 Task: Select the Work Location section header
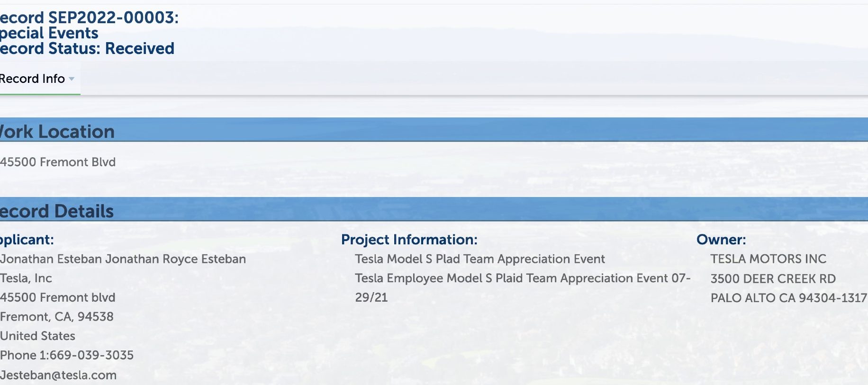[434, 130]
